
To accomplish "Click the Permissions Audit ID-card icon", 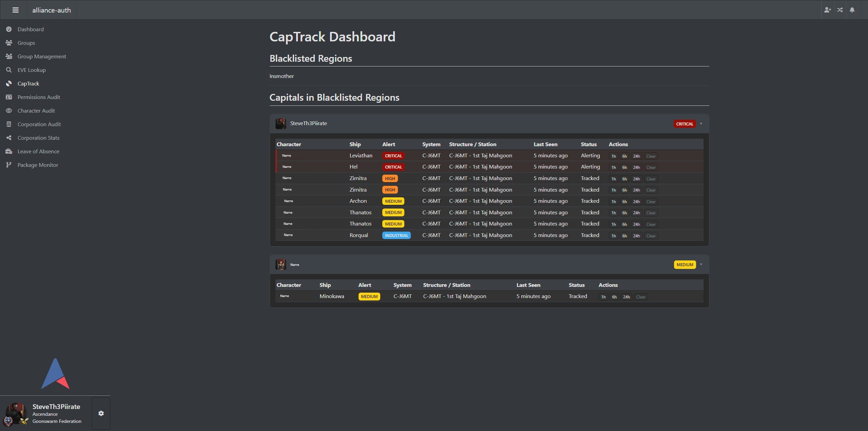I will [9, 97].
